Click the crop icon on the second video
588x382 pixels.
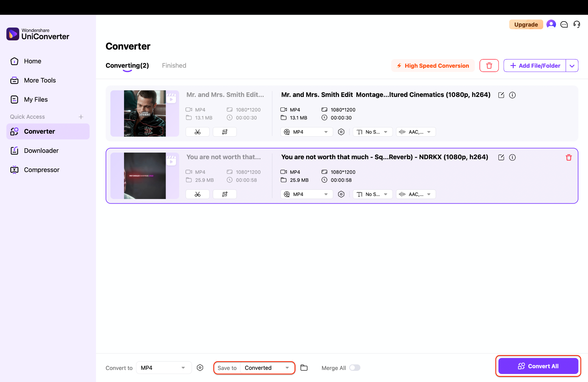click(225, 194)
